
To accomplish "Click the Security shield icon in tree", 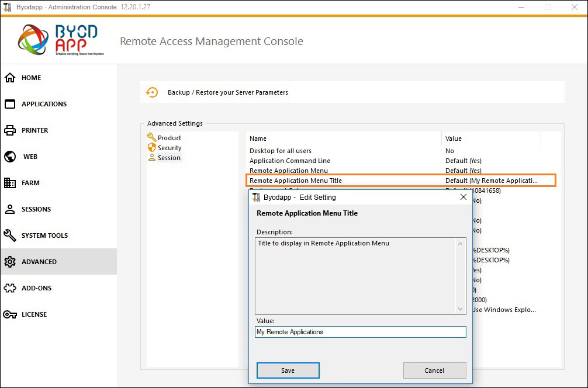I will point(151,147).
